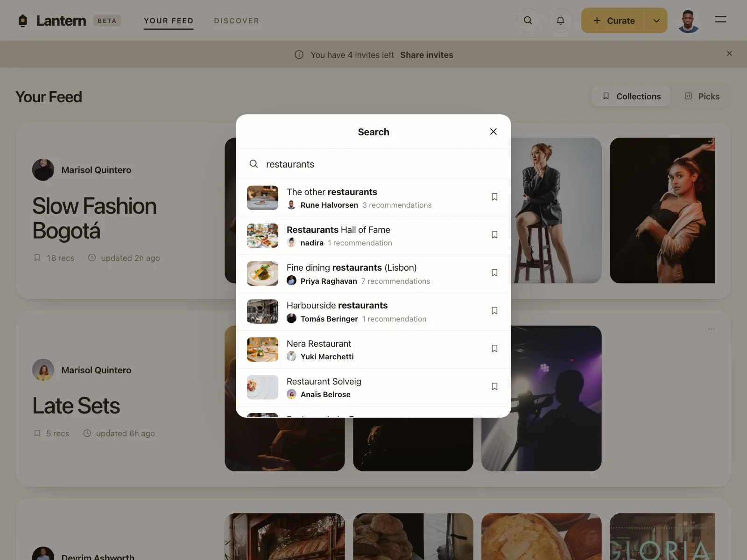Open the GLORIA sign photo thumbnail

(662, 537)
